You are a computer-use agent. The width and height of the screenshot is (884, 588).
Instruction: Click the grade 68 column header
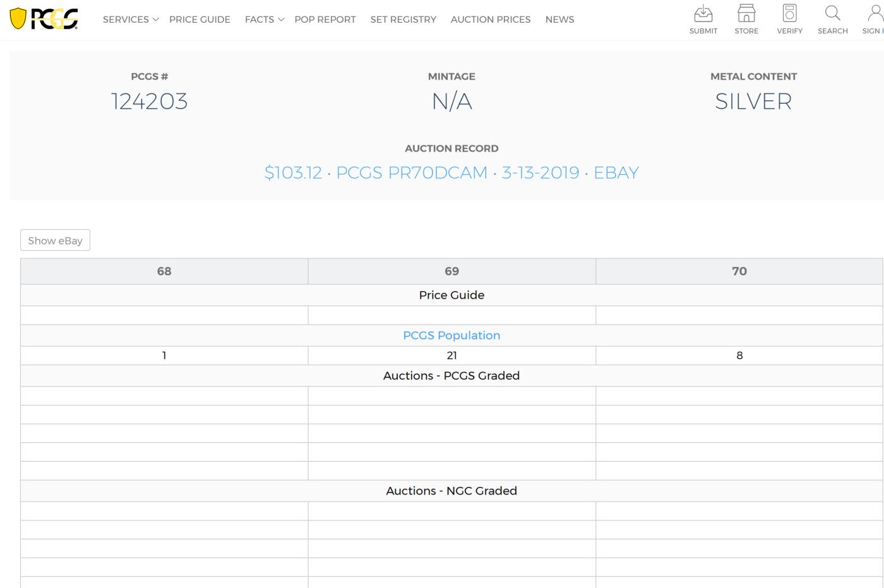[164, 271]
